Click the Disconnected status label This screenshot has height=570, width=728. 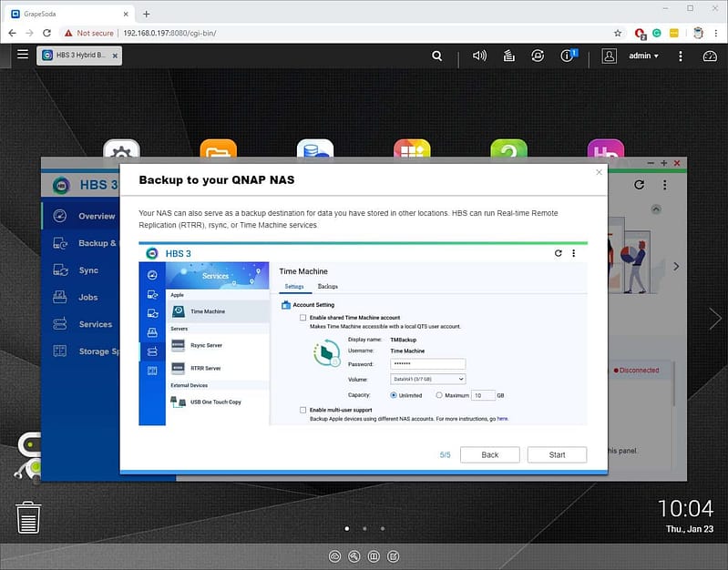(x=637, y=370)
